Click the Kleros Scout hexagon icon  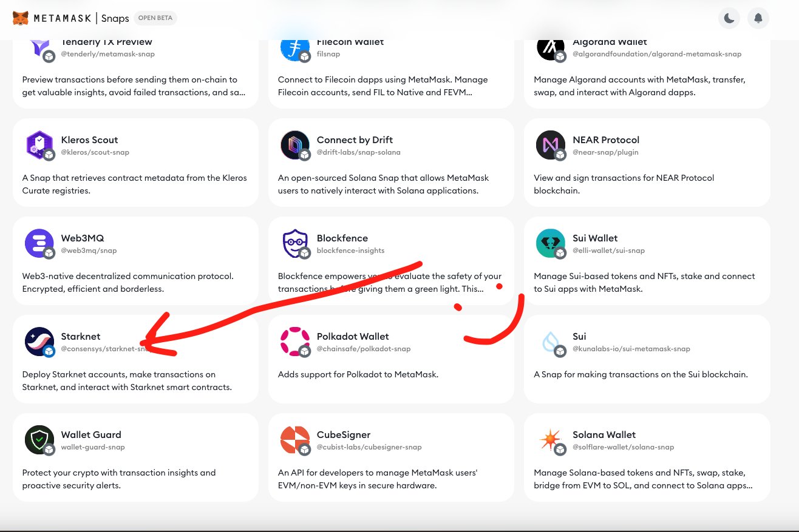[x=39, y=145]
